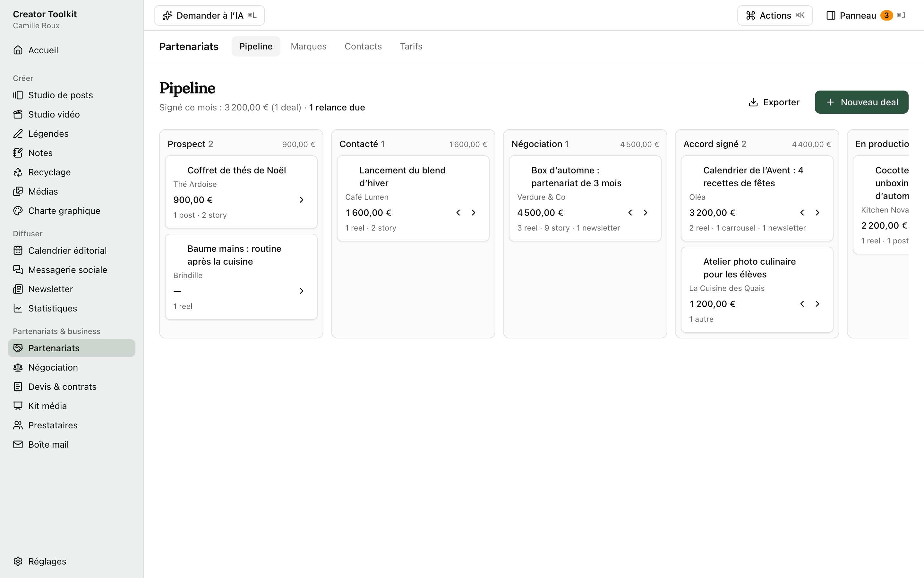Click the Légendes pen icon
Viewport: 924px width, 578px height.
(18, 133)
